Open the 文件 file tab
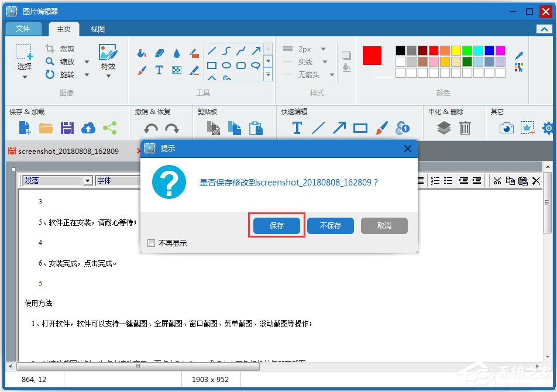Screen dimensions: 557x392 coord(23,29)
